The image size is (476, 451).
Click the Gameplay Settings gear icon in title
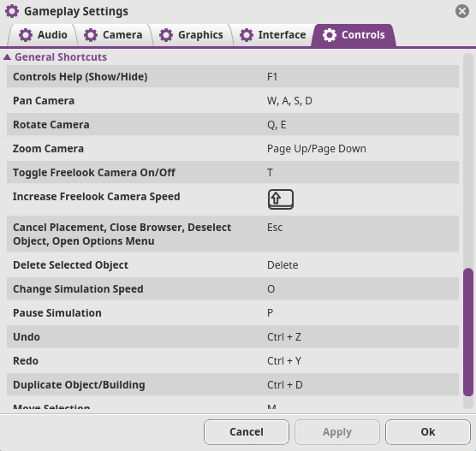pos(12,11)
